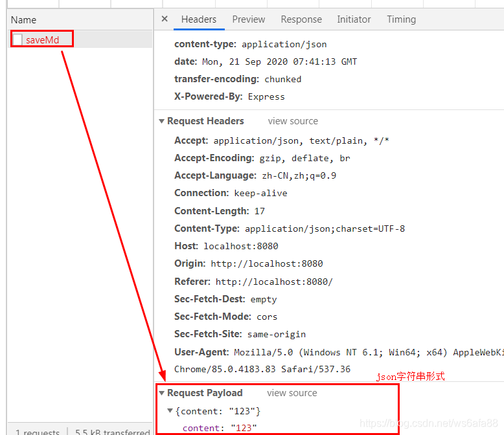Click the 5.5 kB transferred status entry

(113, 432)
